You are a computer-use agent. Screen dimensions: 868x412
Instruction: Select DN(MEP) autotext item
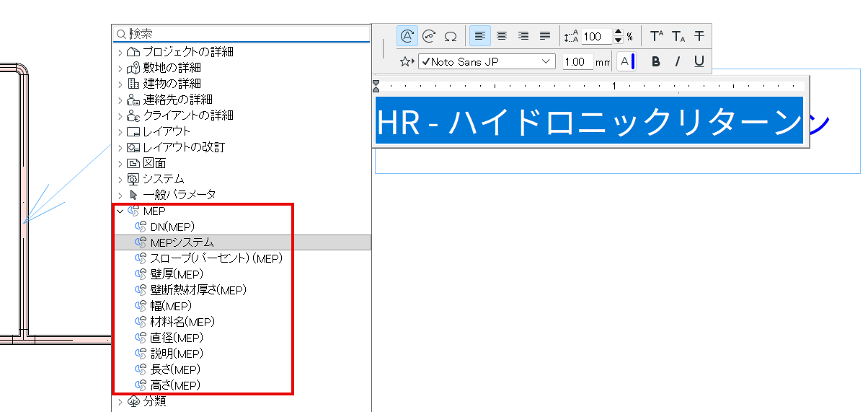172,227
